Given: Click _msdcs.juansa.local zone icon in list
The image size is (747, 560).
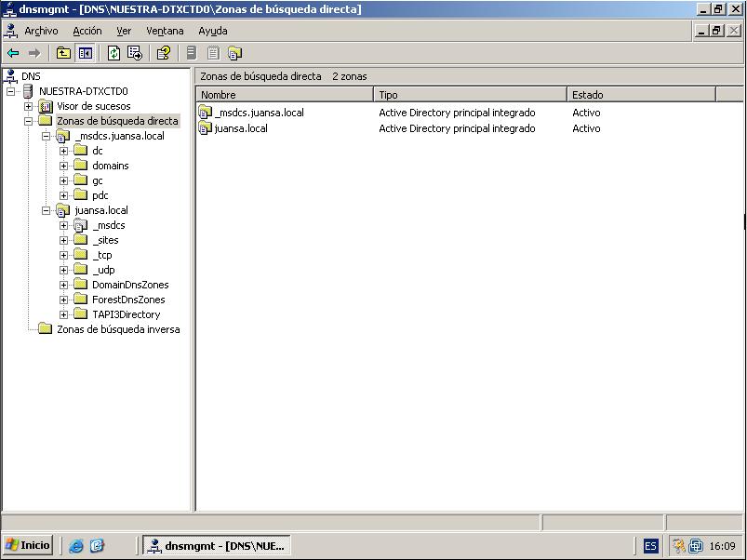Looking at the screenshot, I should (205, 113).
